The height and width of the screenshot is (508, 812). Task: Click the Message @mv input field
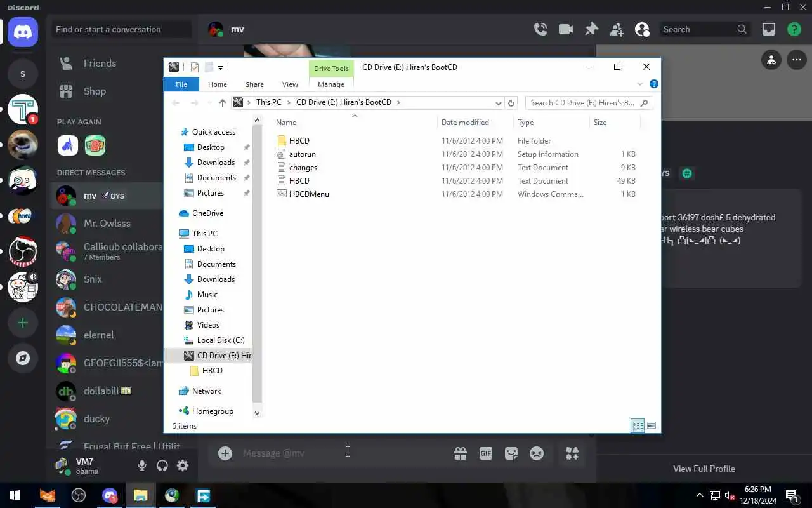coord(343,453)
